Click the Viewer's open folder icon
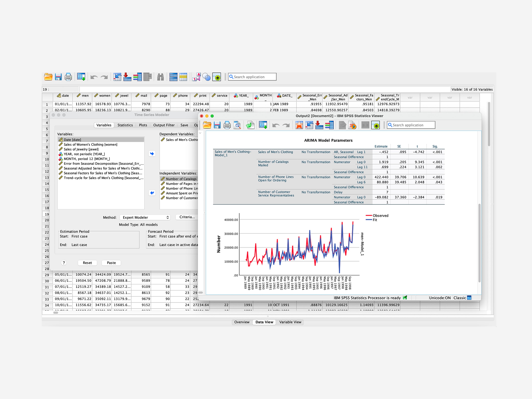Image resolution: width=532 pixels, height=399 pixels. point(207,125)
